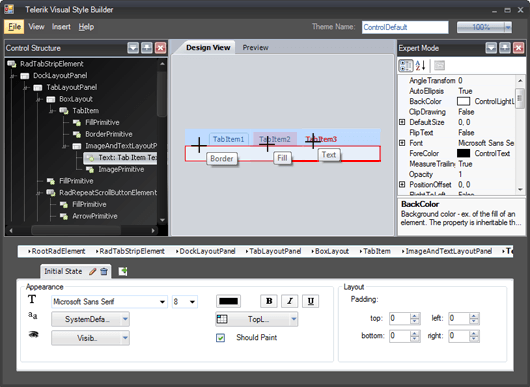Close the Expert Mode panel

click(519, 48)
